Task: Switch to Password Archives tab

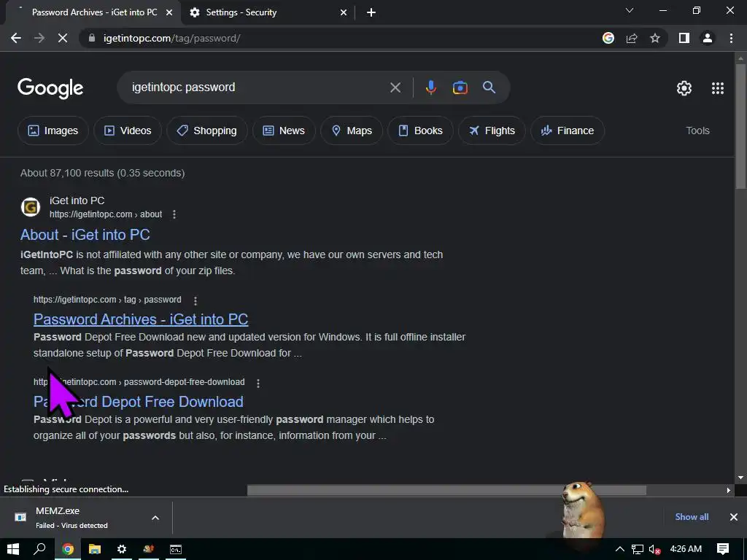Action: 94,12
